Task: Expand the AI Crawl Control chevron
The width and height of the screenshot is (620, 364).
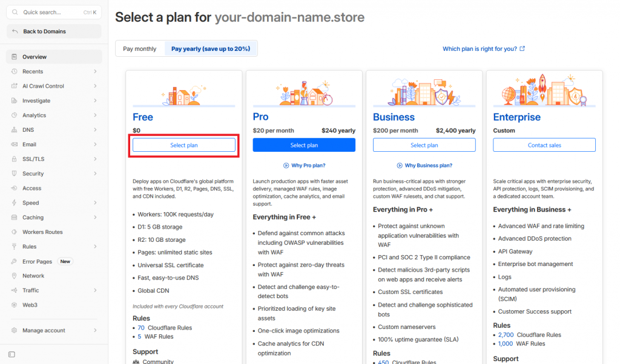Action: [95, 86]
